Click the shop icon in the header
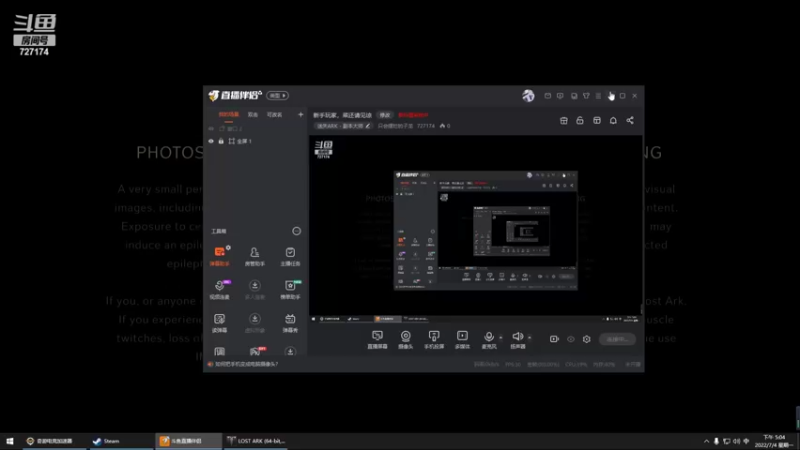The width and height of the screenshot is (800, 450). (x=563, y=120)
